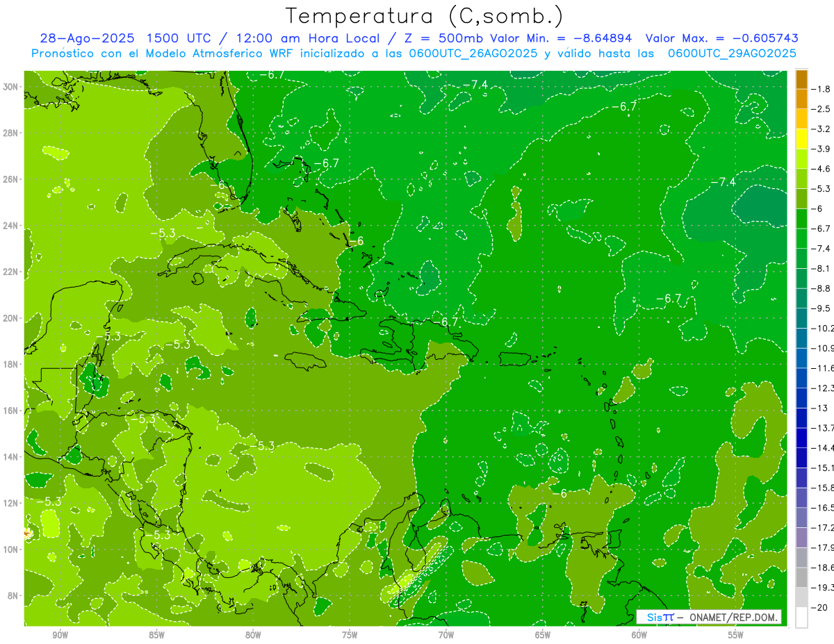This screenshot has width=834, height=644.
Task: Click the "30N" latitude axis label
Action: pyautogui.click(x=10, y=87)
